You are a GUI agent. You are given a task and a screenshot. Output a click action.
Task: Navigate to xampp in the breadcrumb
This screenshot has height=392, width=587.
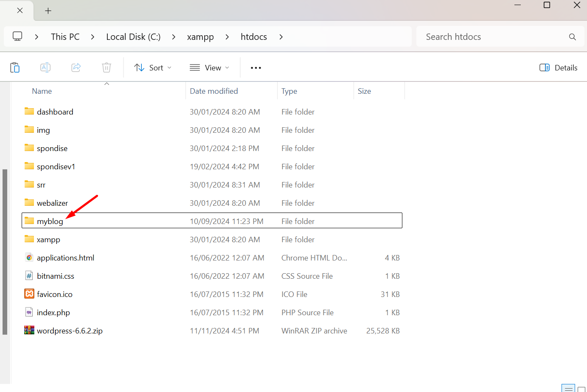click(x=200, y=37)
